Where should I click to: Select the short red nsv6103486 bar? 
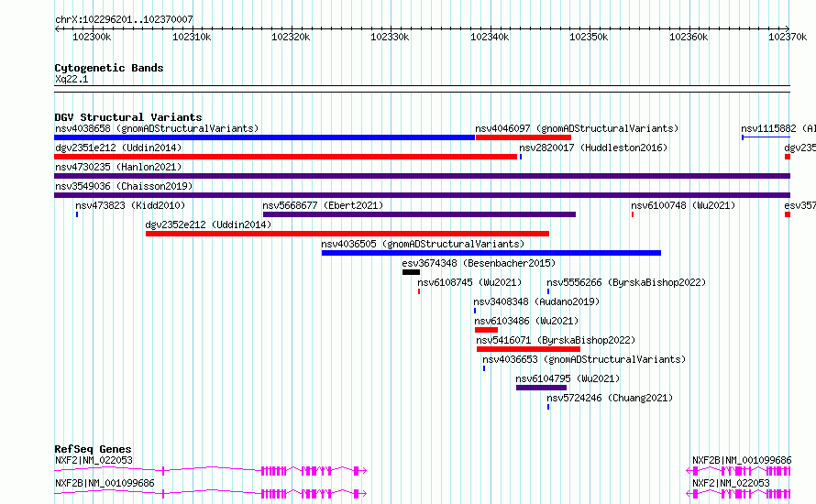tap(487, 330)
